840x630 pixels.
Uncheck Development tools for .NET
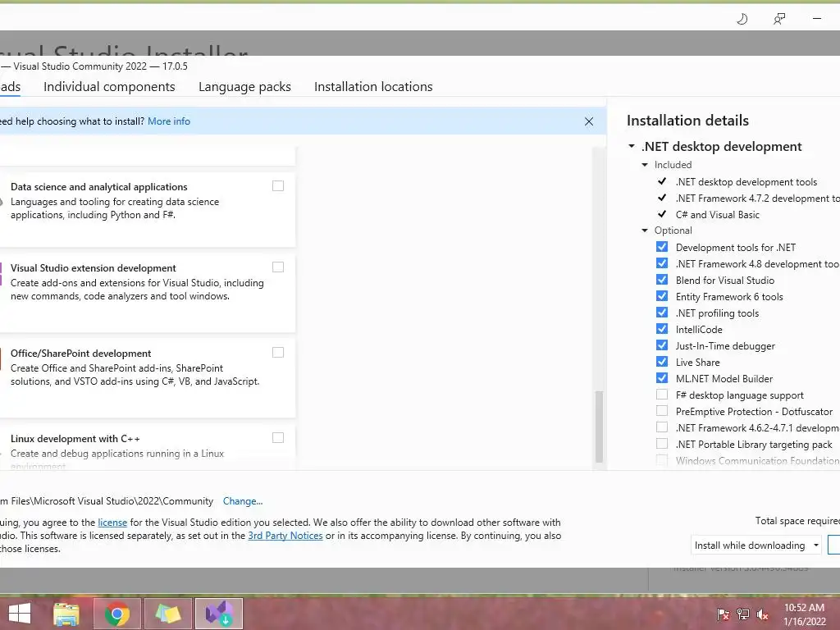point(662,246)
